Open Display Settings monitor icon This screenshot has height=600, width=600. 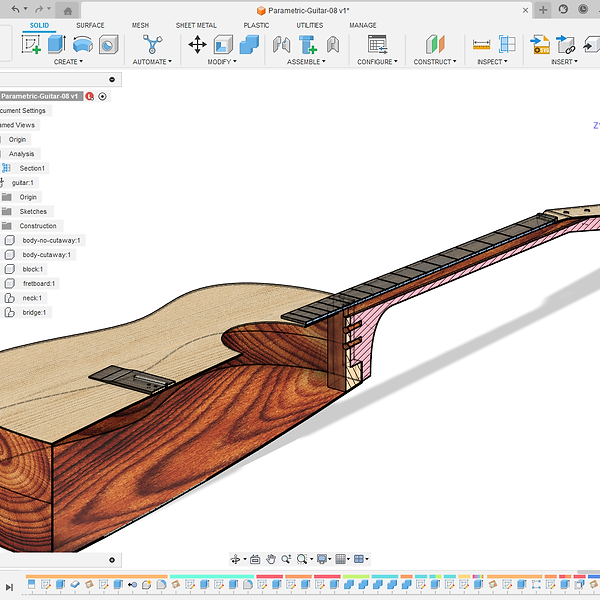322,559
